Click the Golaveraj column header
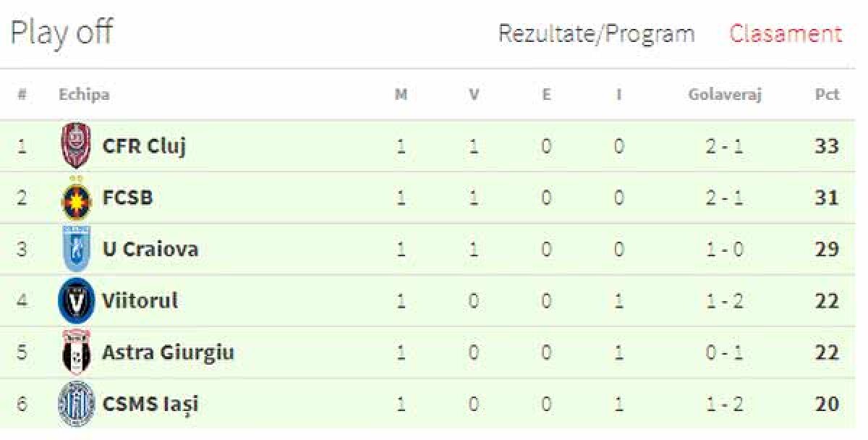Viewport: 868px width, 440px height. tap(725, 95)
